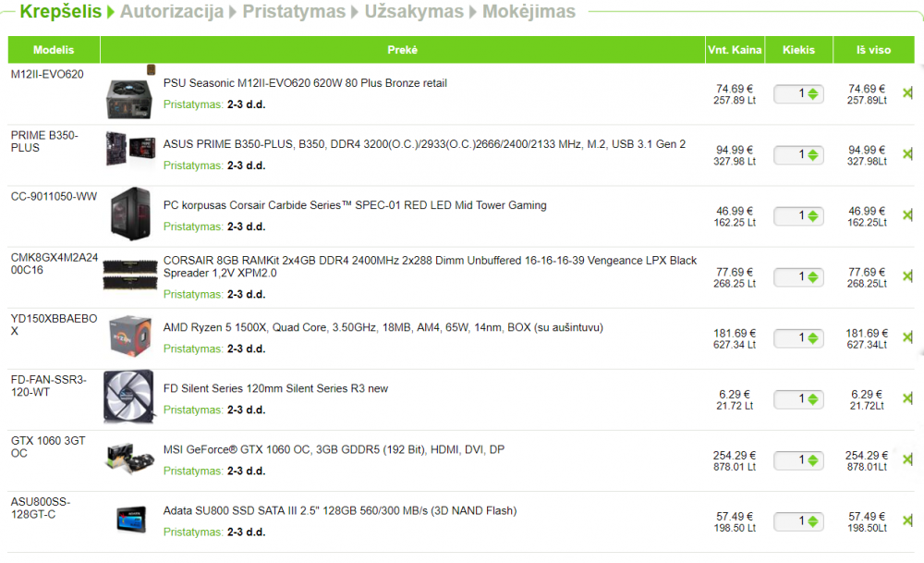Image resolution: width=924 pixels, height=563 pixels.
Task: Open CORSAIR 8GB RAMKit product link
Action: coord(431,266)
